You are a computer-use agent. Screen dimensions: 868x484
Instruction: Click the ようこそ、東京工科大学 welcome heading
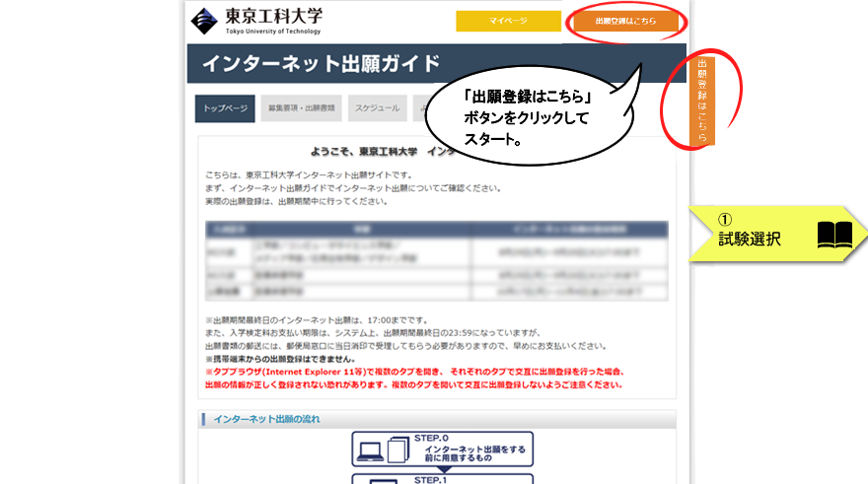coord(382,152)
